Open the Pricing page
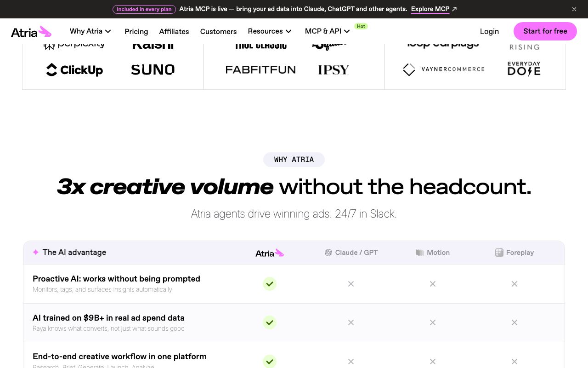 pos(136,31)
